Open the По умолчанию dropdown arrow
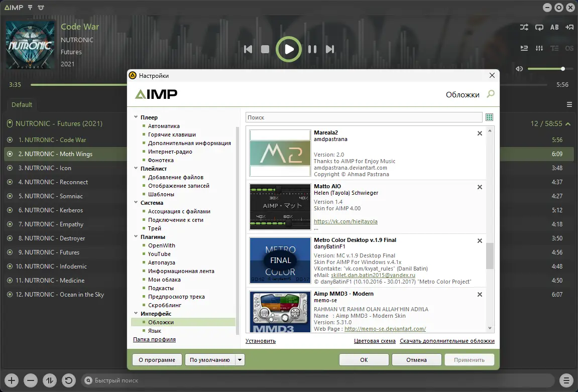Image resolution: width=578 pixels, height=392 pixels. point(240,359)
